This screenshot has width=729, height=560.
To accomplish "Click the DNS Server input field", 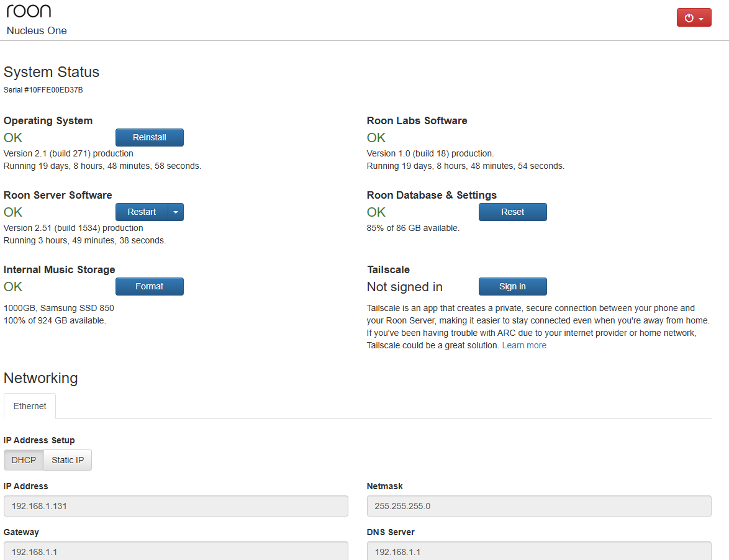I will click(539, 551).
